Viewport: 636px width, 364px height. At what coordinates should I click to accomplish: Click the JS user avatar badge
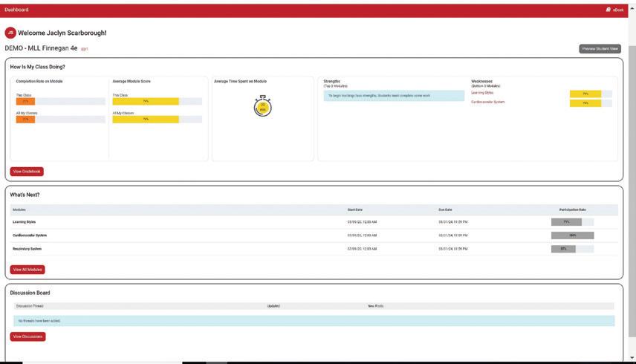pyautogui.click(x=10, y=33)
